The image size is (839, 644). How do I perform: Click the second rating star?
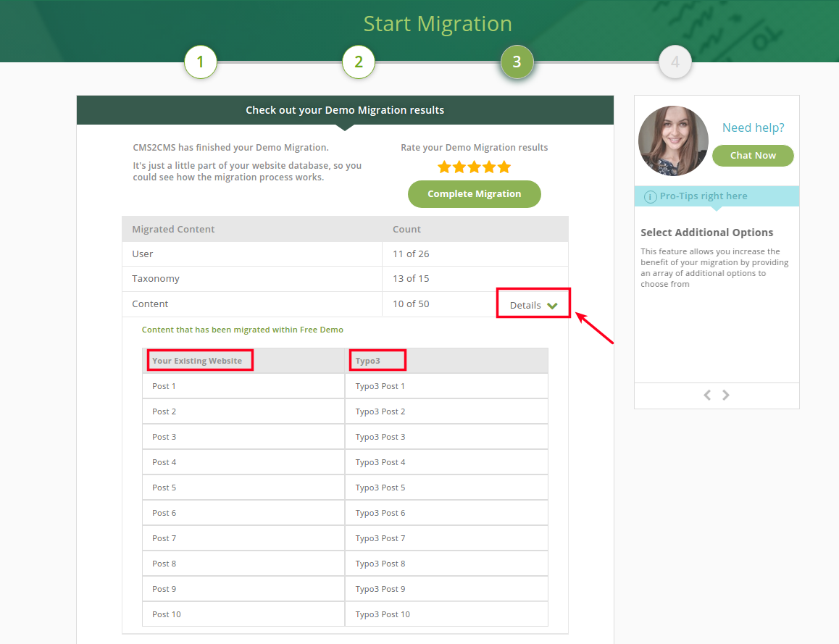point(459,167)
